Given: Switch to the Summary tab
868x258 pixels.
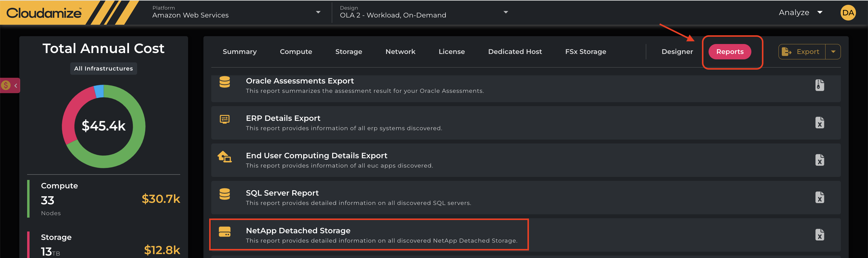Looking at the screenshot, I should click(x=240, y=52).
